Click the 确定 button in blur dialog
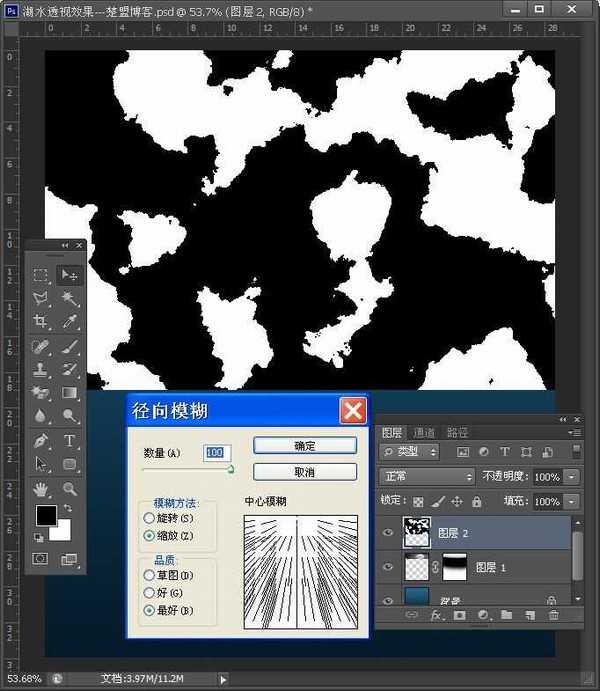The image size is (600, 691). (305, 446)
